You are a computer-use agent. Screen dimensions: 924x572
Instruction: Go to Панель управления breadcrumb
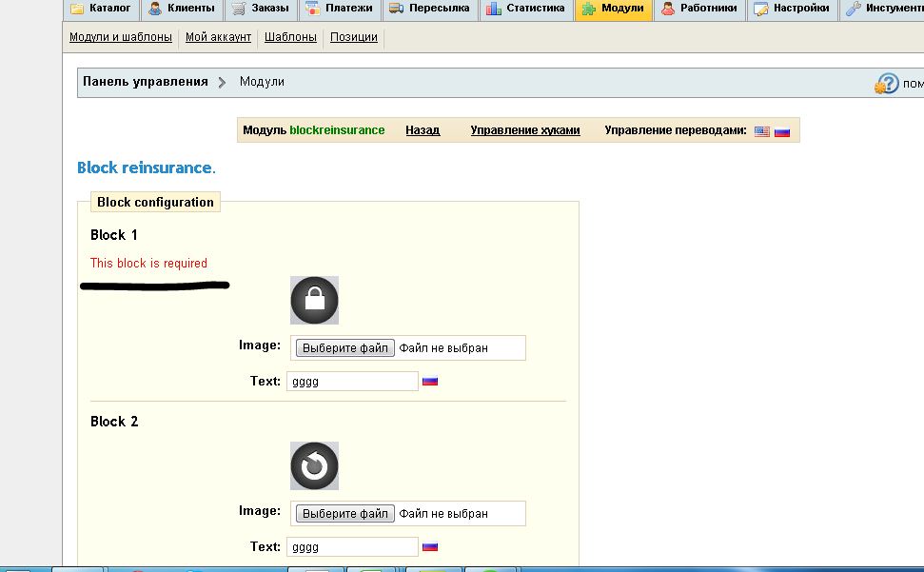click(x=145, y=82)
